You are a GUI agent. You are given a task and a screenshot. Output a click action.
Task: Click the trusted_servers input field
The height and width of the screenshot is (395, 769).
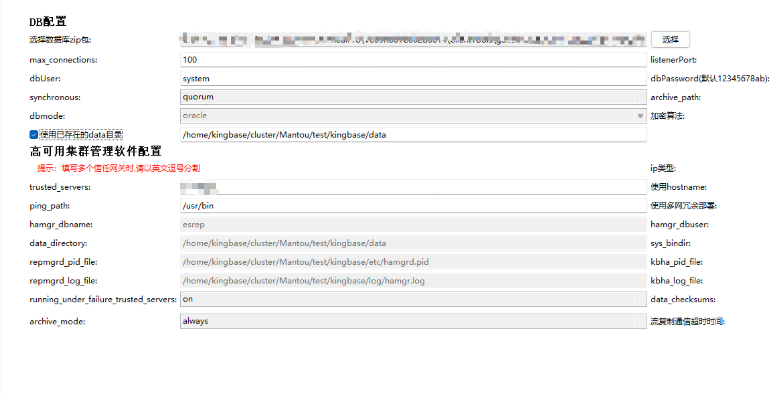(413, 187)
